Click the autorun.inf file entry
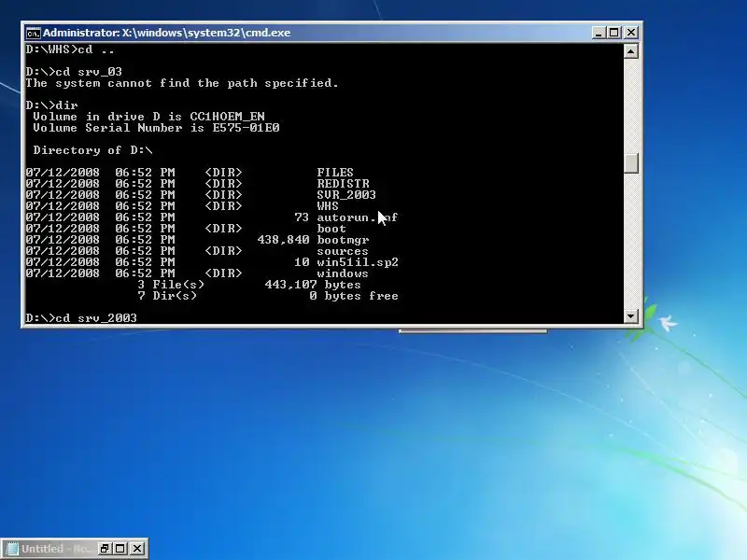 pos(358,217)
